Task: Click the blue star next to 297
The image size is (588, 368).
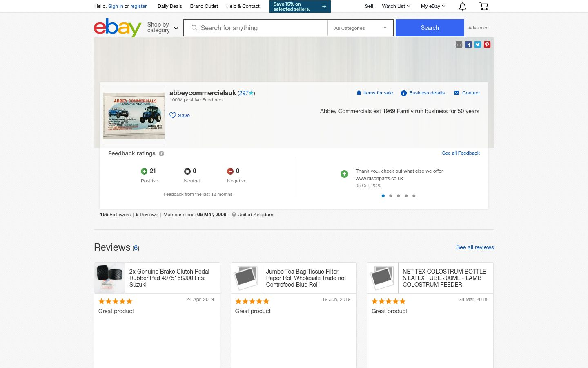Action: [x=251, y=93]
